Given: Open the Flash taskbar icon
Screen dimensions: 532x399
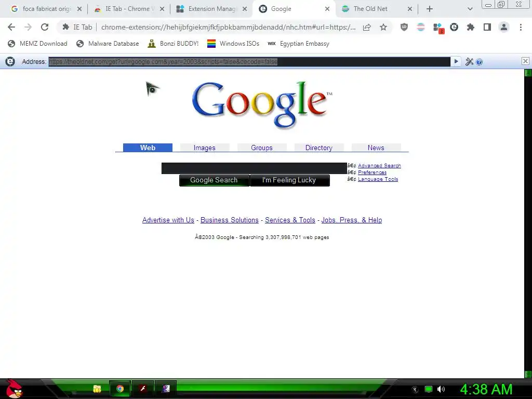Looking at the screenshot, I should tap(143, 389).
